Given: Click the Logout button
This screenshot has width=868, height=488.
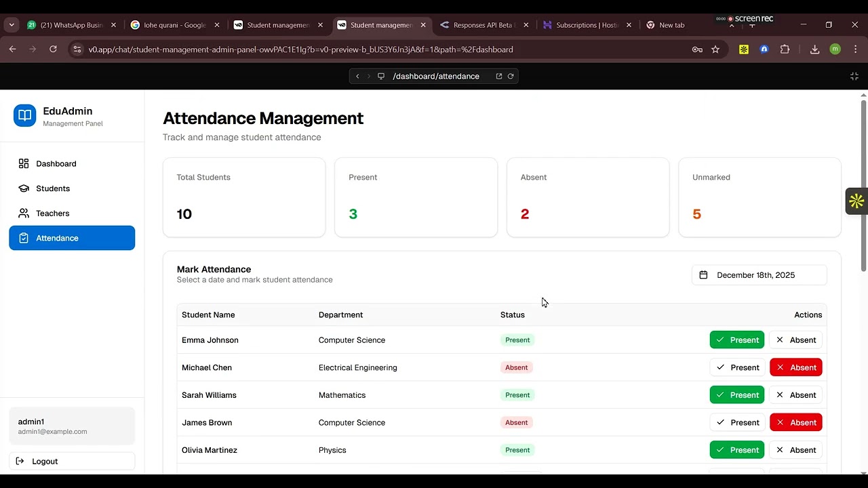Looking at the screenshot, I should [x=72, y=461].
